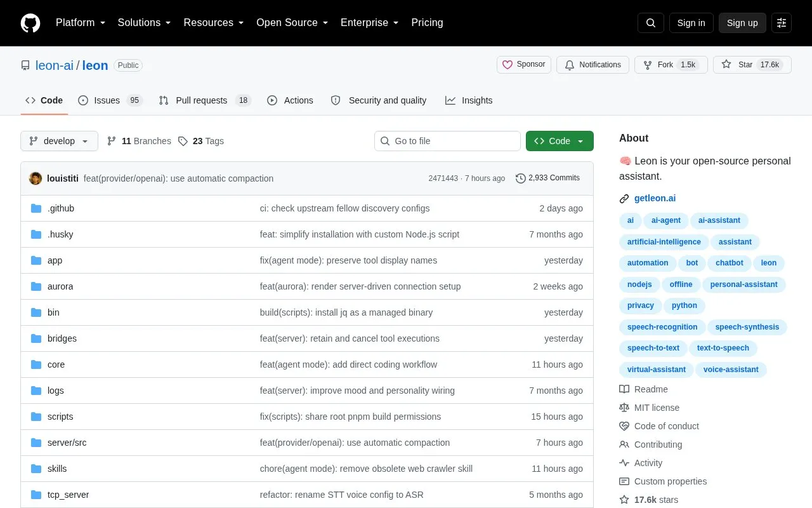Click the Go to file search field

(447, 141)
